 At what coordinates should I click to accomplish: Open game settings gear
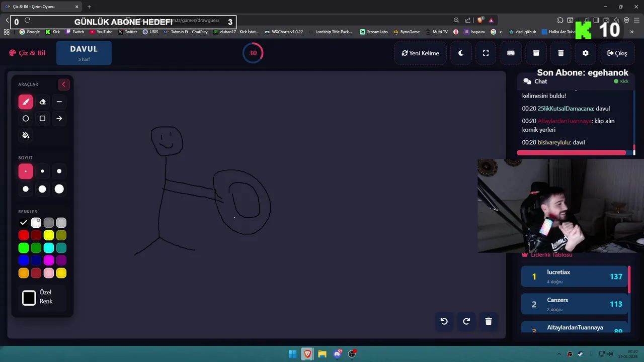[586, 53]
